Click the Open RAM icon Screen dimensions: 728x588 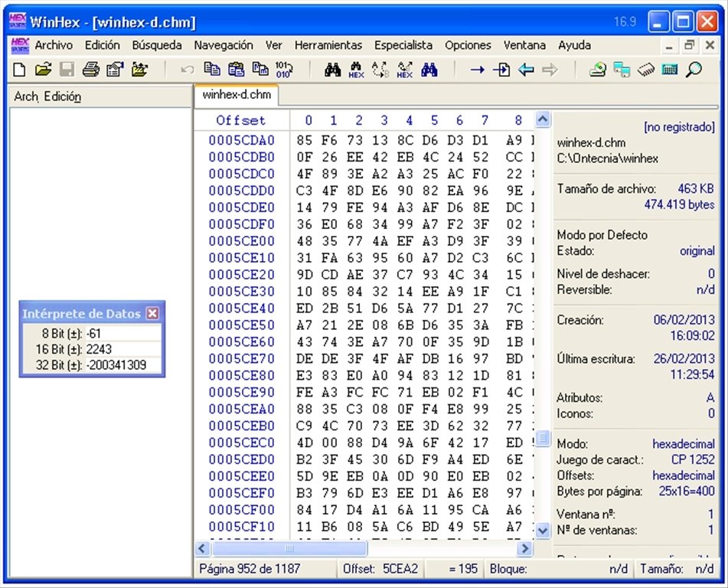tap(646, 70)
